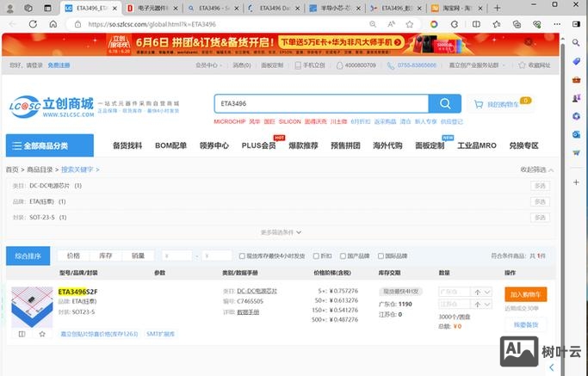This screenshot has height=376, width=588.
Task: Sort results by 库存
Action: coord(106,256)
